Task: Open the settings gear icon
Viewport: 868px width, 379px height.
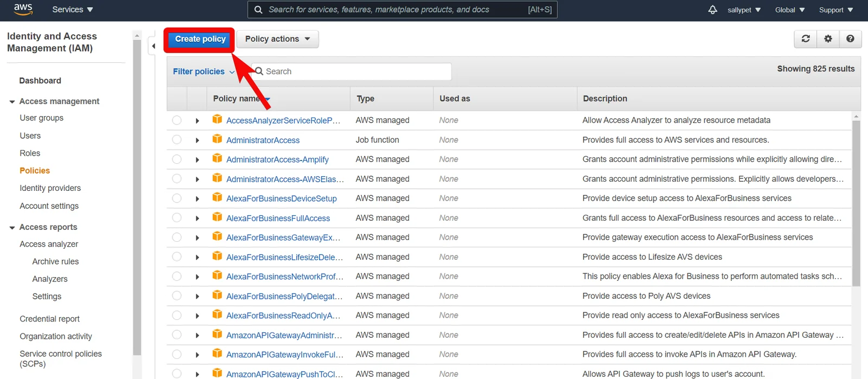Action: (x=828, y=38)
